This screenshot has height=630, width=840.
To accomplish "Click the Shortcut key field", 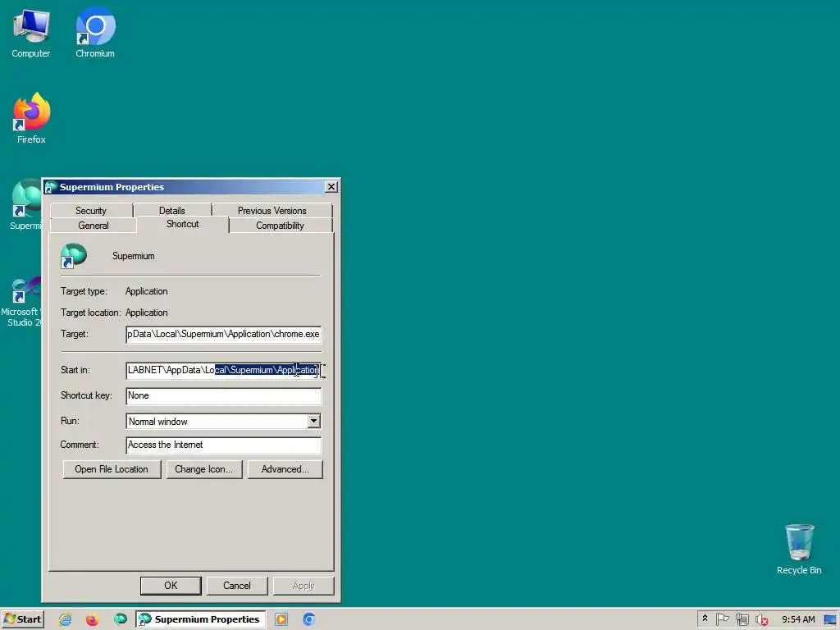I will [224, 396].
